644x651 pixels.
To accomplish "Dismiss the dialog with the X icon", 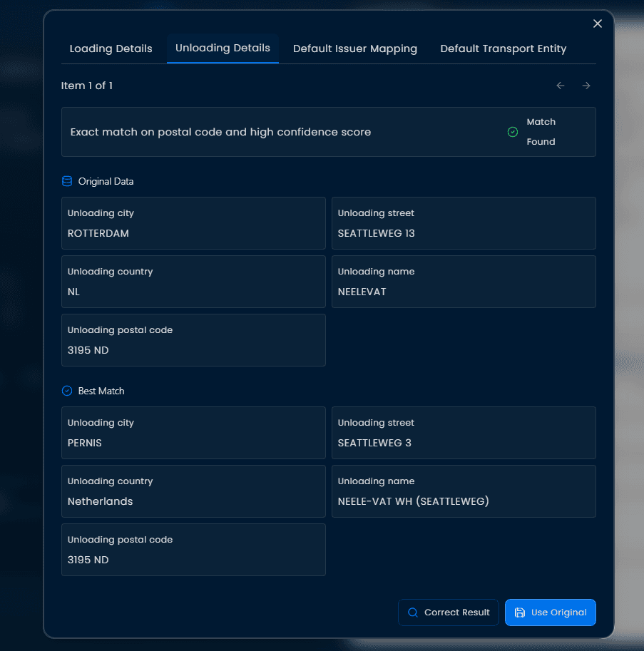I will (x=598, y=23).
